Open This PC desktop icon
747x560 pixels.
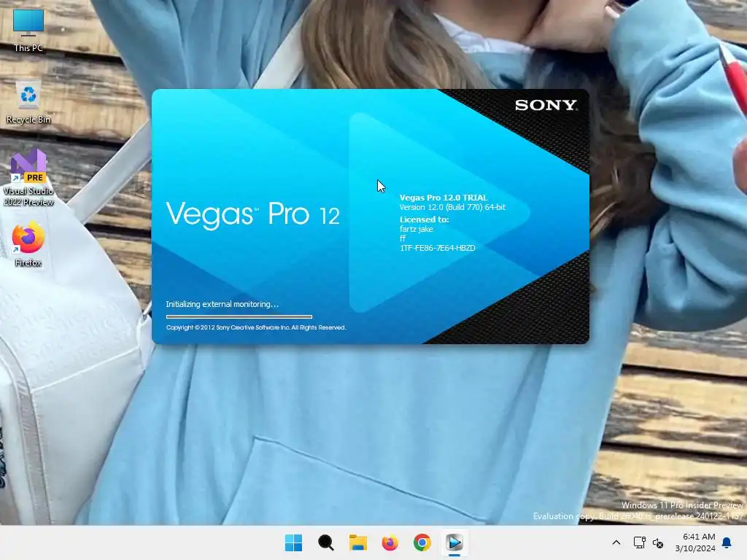(28, 29)
